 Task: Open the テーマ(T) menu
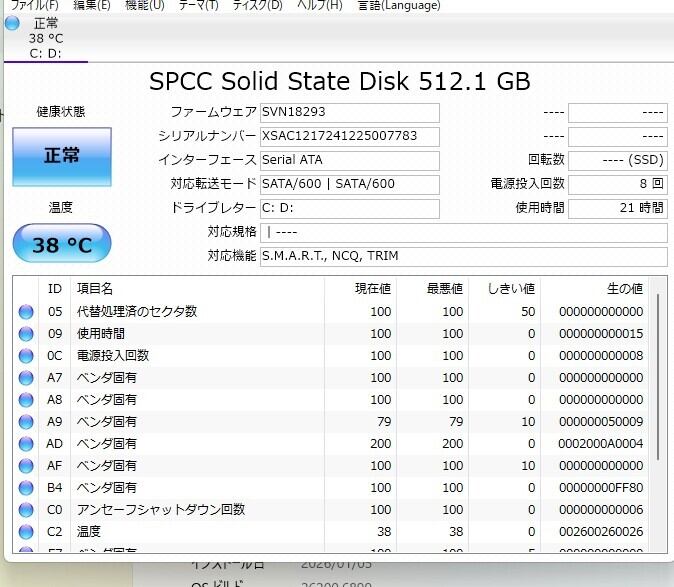click(199, 5)
